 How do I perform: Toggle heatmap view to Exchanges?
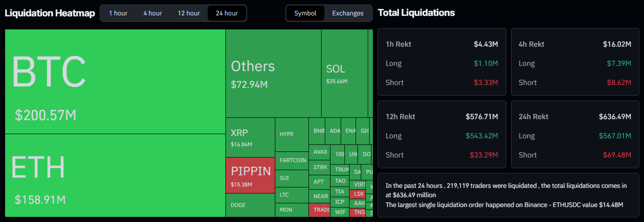348,13
